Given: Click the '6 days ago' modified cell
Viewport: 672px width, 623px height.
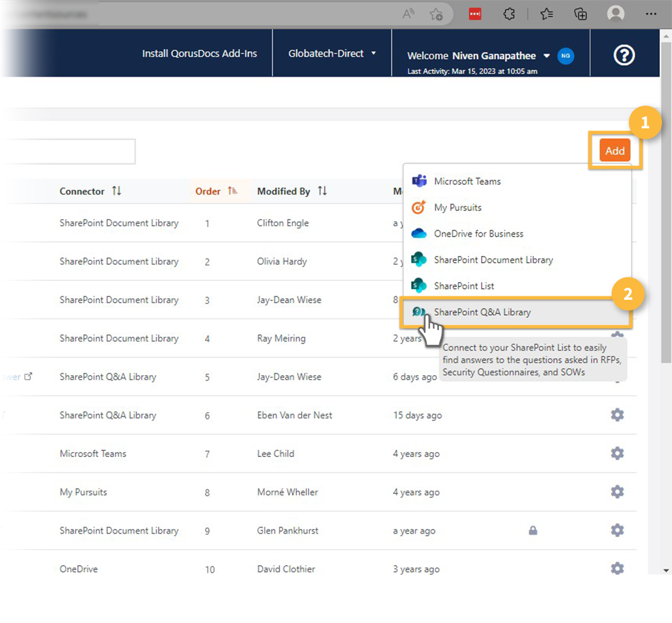Looking at the screenshot, I should click(415, 376).
